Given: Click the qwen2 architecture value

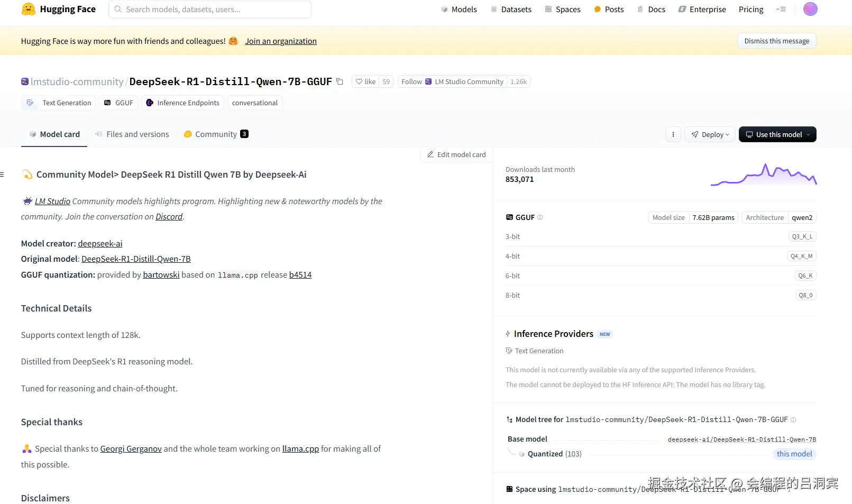Looking at the screenshot, I should (x=802, y=217).
